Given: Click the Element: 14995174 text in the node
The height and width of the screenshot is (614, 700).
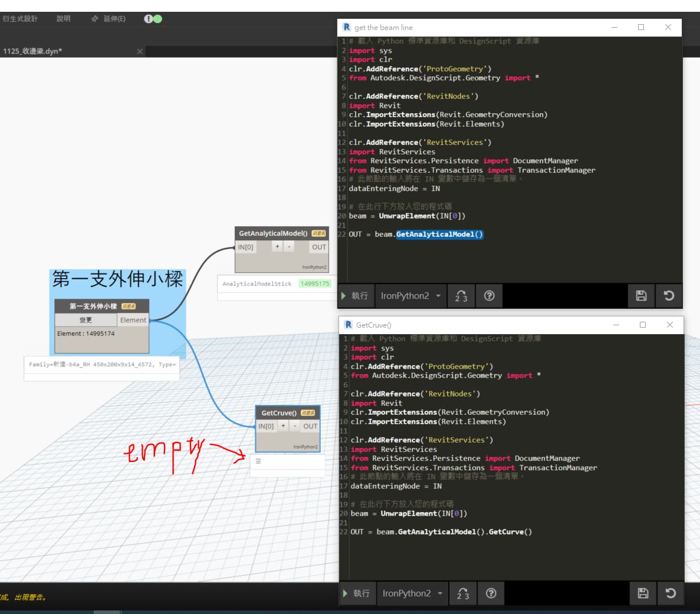Looking at the screenshot, I should click(86, 334).
